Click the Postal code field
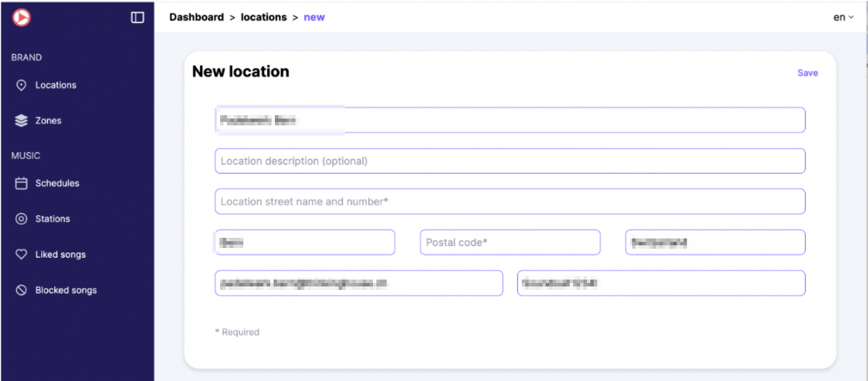The image size is (868, 381). tap(509, 243)
